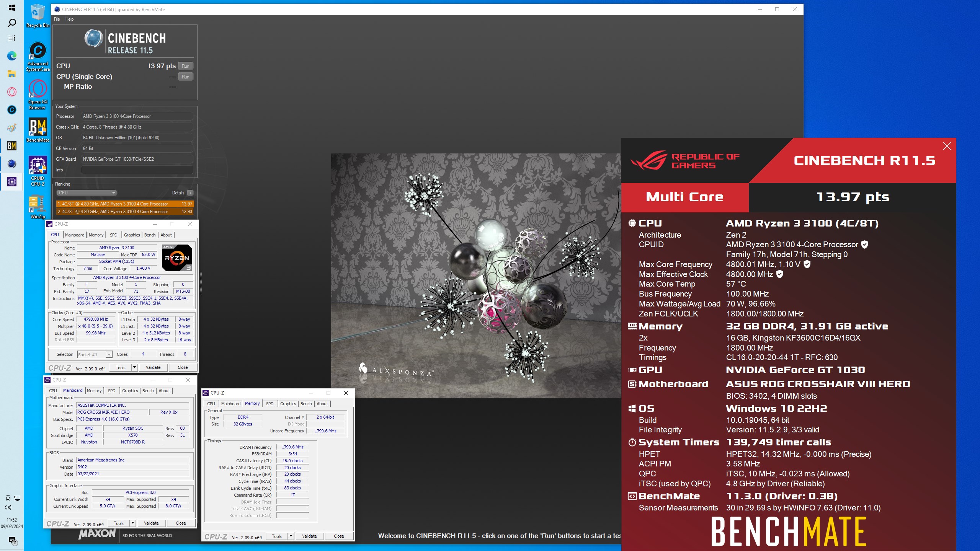Click Validate in the Mainboard CPU-Z window
The image size is (980, 551).
tap(151, 523)
